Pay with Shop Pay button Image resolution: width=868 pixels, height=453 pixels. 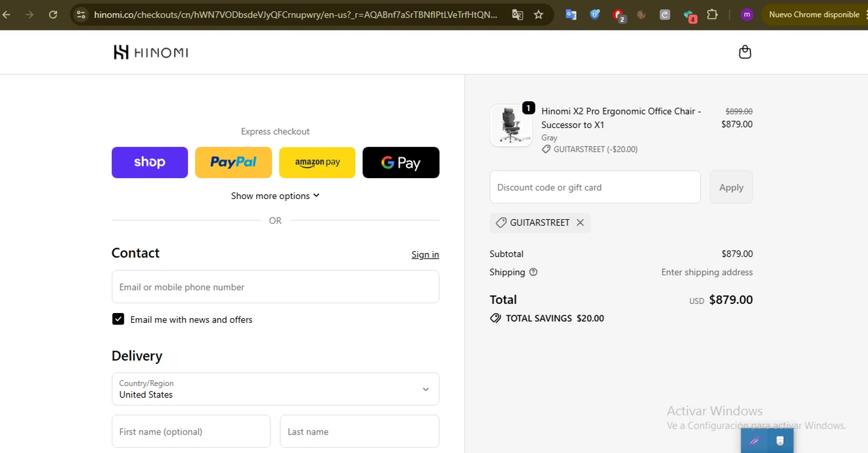[150, 163]
